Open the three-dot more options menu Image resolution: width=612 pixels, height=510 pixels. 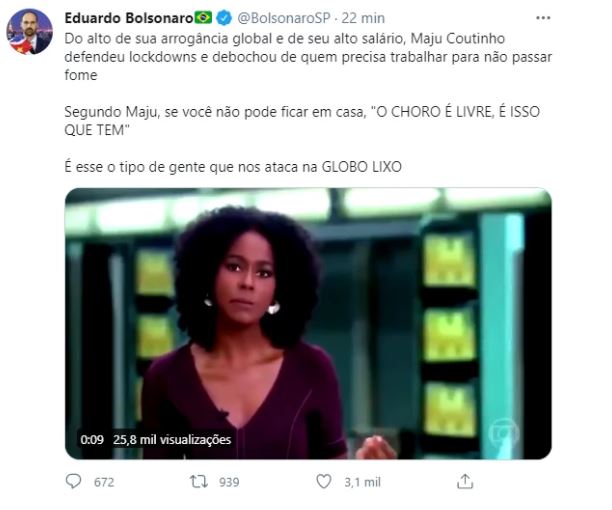(543, 18)
